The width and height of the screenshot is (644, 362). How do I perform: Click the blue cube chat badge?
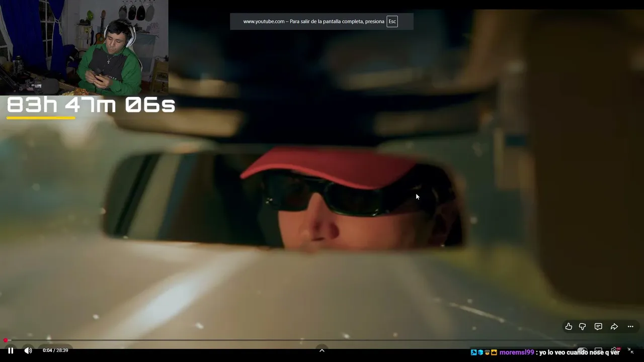(480, 352)
